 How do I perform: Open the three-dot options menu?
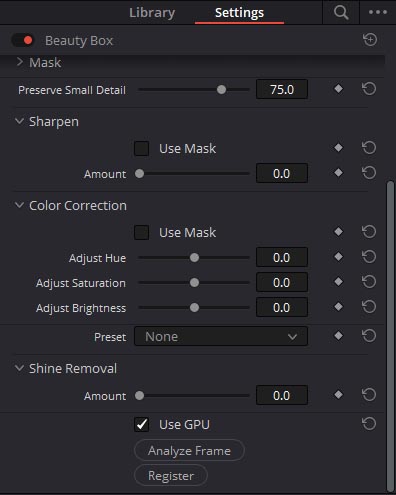click(378, 12)
